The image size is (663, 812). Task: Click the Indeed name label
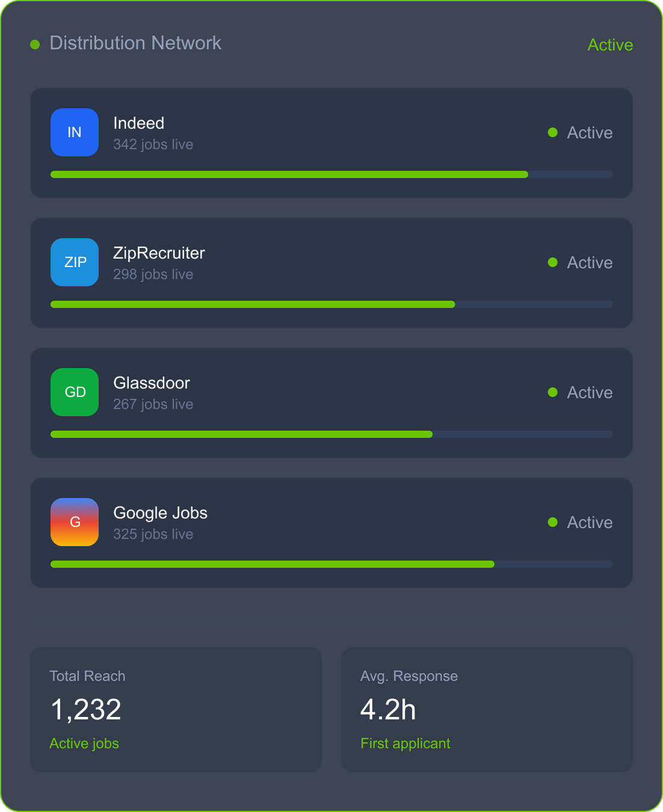[139, 123]
